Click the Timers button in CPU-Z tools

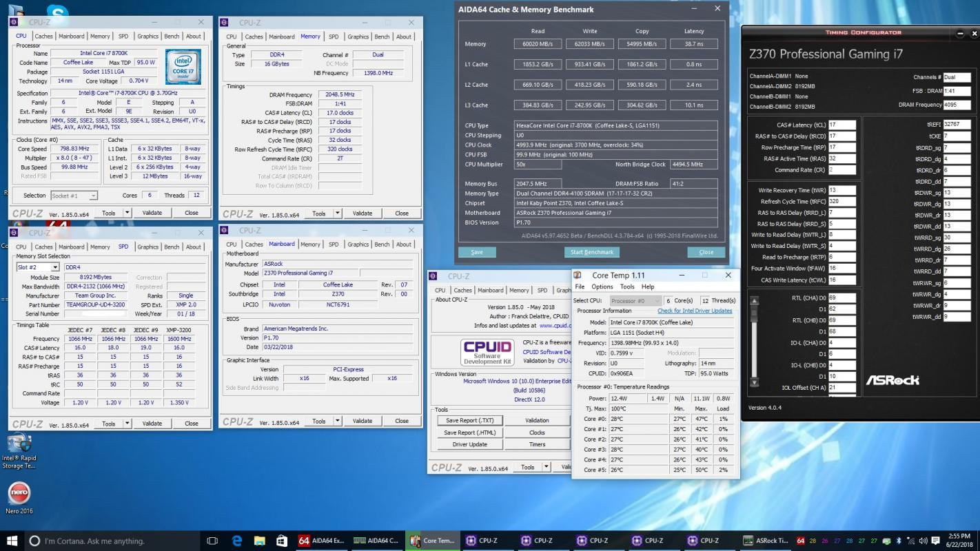point(537,444)
